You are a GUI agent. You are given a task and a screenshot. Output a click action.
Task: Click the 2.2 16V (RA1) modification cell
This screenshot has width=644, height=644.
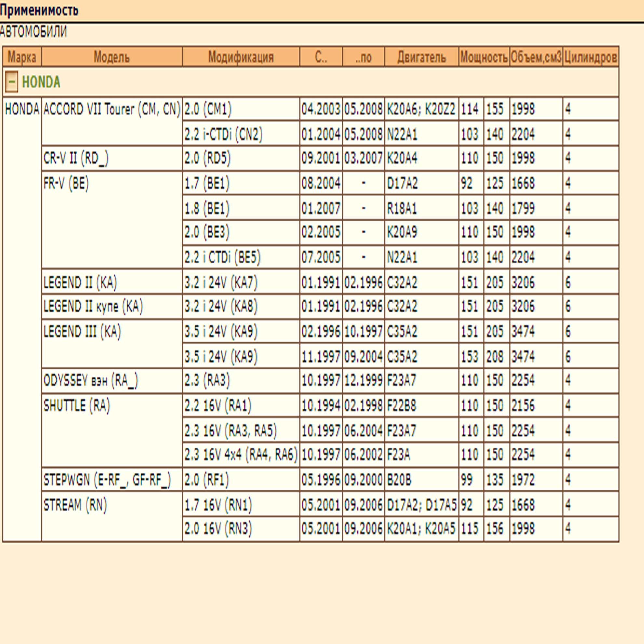[241, 405]
